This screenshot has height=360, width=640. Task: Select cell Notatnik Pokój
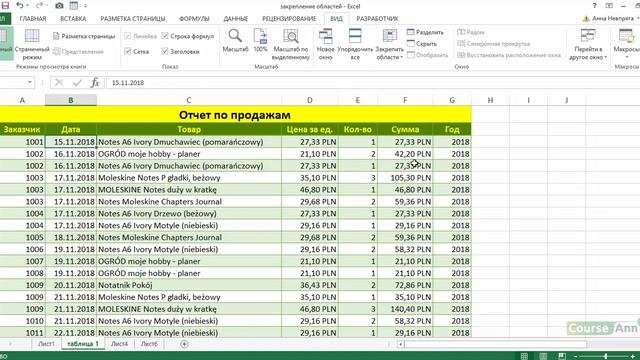[189, 285]
